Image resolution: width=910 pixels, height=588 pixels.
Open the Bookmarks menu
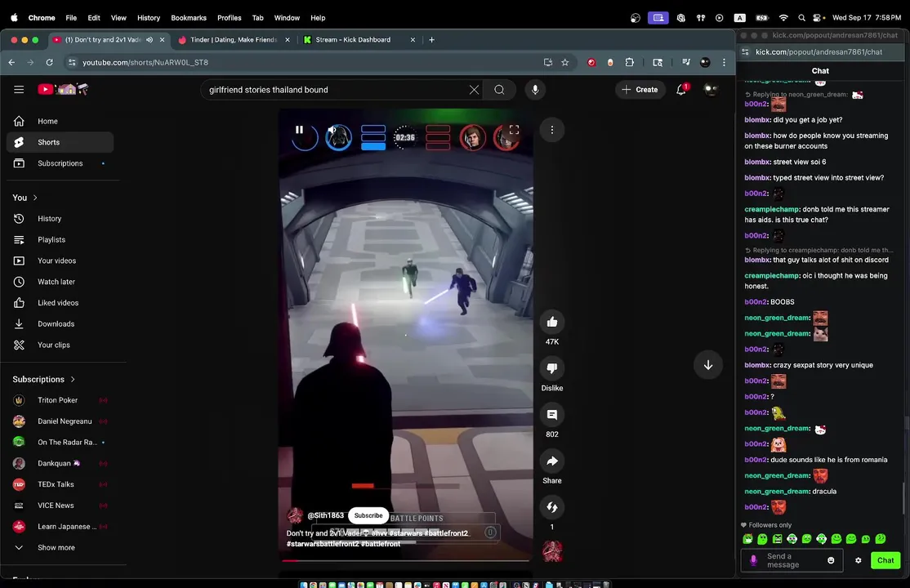click(x=189, y=18)
